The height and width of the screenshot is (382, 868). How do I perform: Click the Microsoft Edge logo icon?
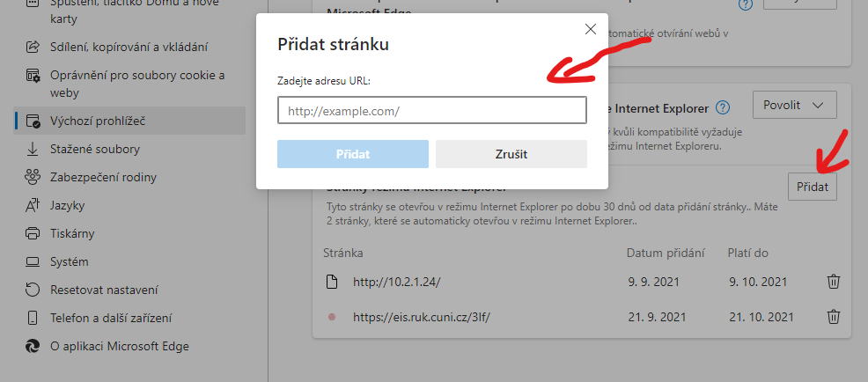tap(33, 346)
